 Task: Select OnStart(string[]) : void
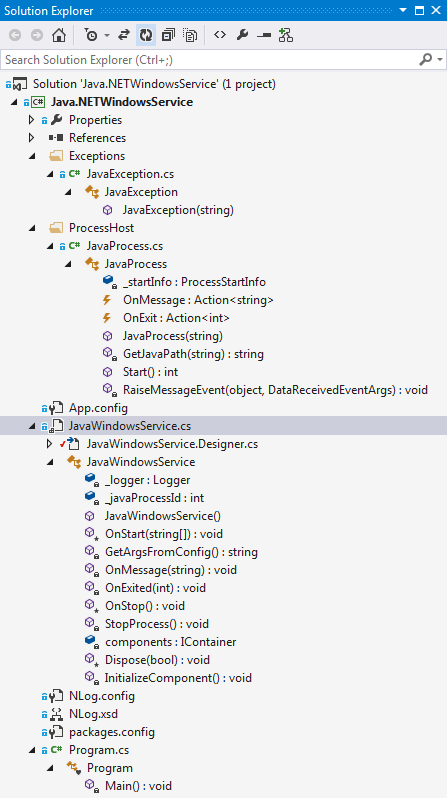[x=164, y=534]
